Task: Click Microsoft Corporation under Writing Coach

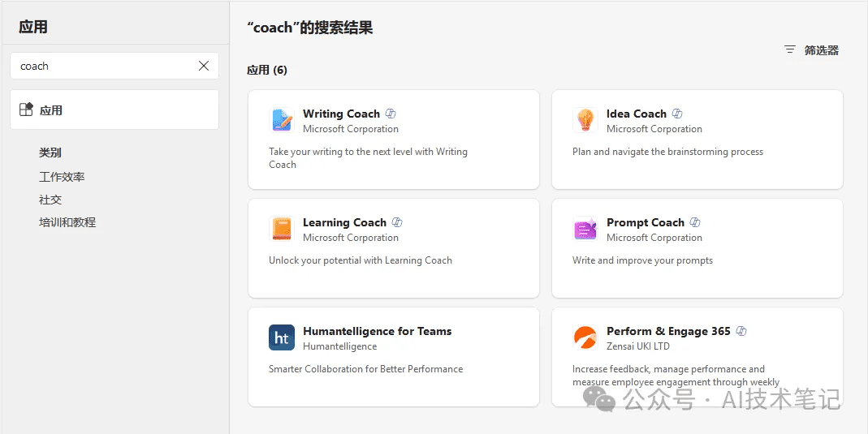Action: pos(351,129)
